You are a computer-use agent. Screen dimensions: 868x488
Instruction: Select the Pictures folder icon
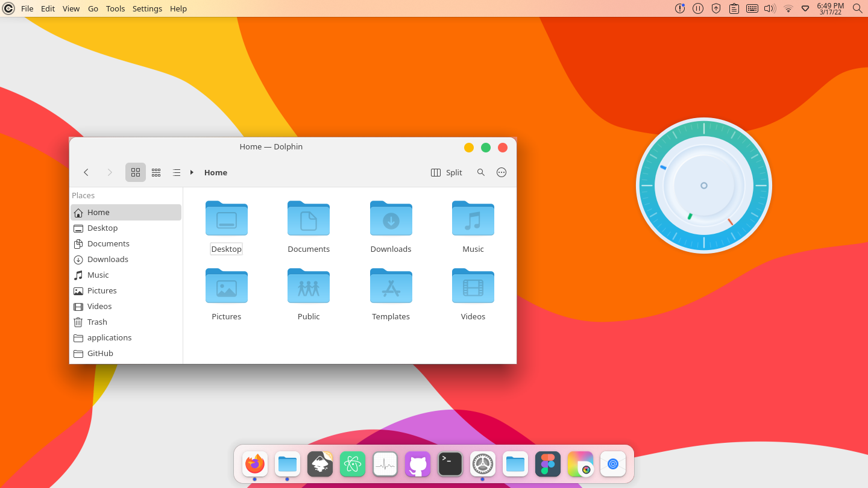[227, 286]
